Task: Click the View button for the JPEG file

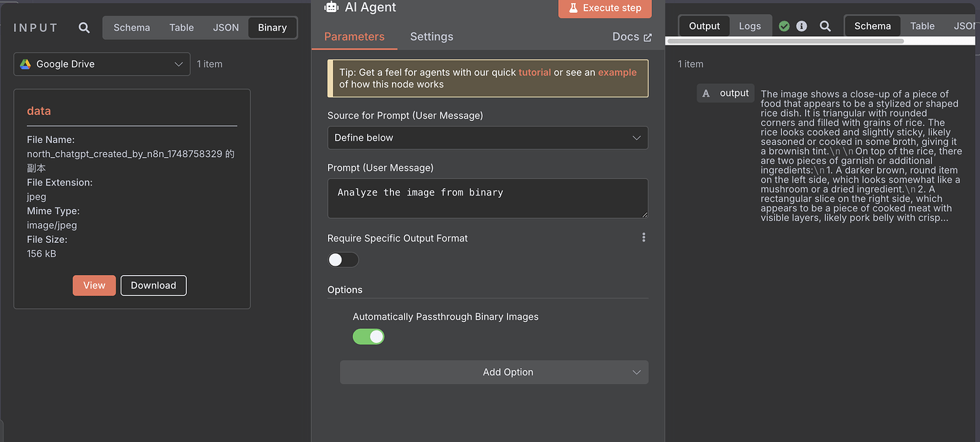Action: coord(94,285)
